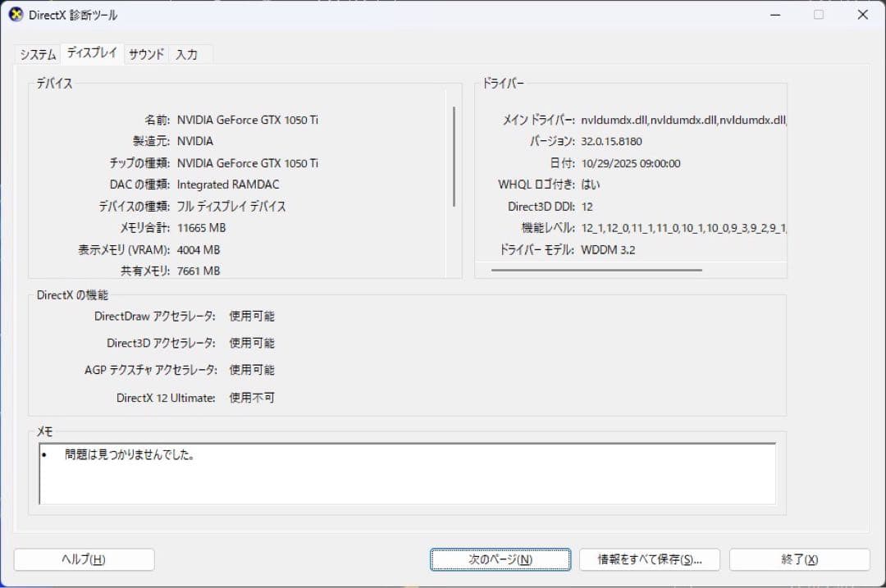Select the device name NVIDIA GeForce GTX 1050 Ti
Screen dimensions: 886x588
click(x=248, y=120)
